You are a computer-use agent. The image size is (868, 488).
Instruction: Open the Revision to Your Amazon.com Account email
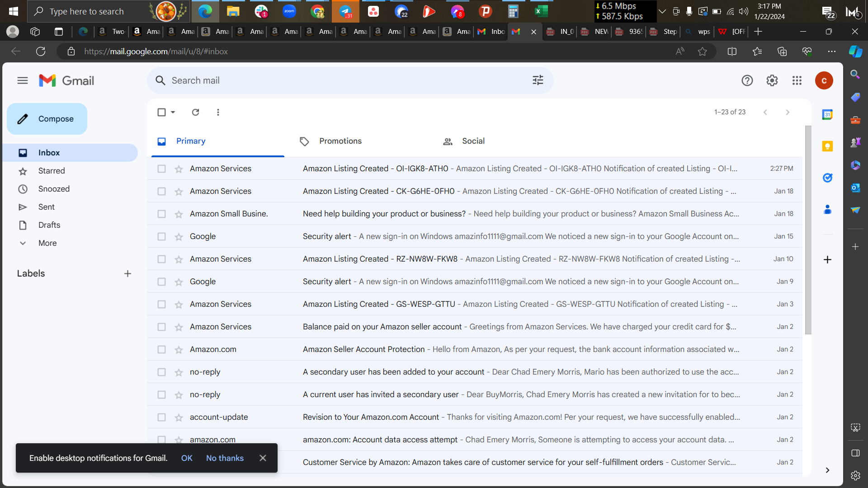(x=475, y=417)
